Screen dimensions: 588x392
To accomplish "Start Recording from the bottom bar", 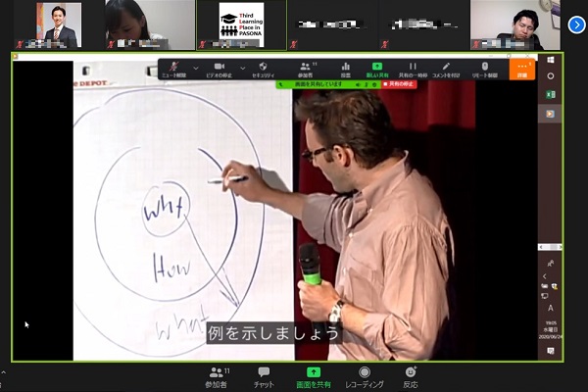I will [x=365, y=377].
